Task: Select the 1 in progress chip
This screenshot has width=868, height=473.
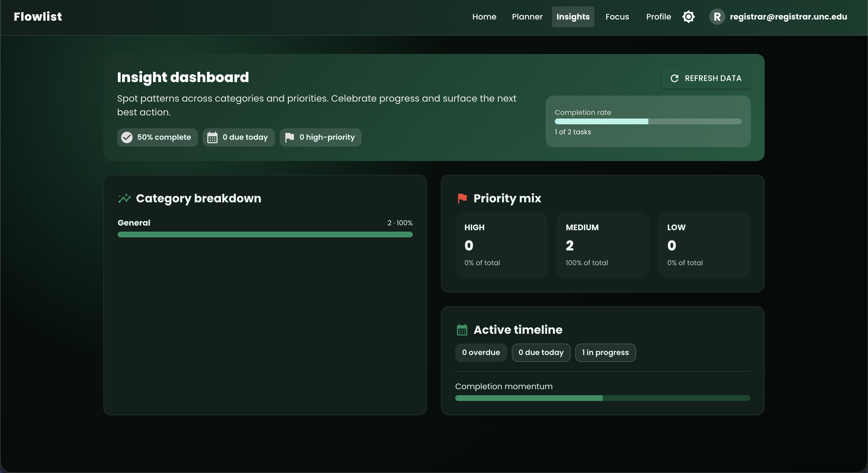Action: click(x=605, y=352)
